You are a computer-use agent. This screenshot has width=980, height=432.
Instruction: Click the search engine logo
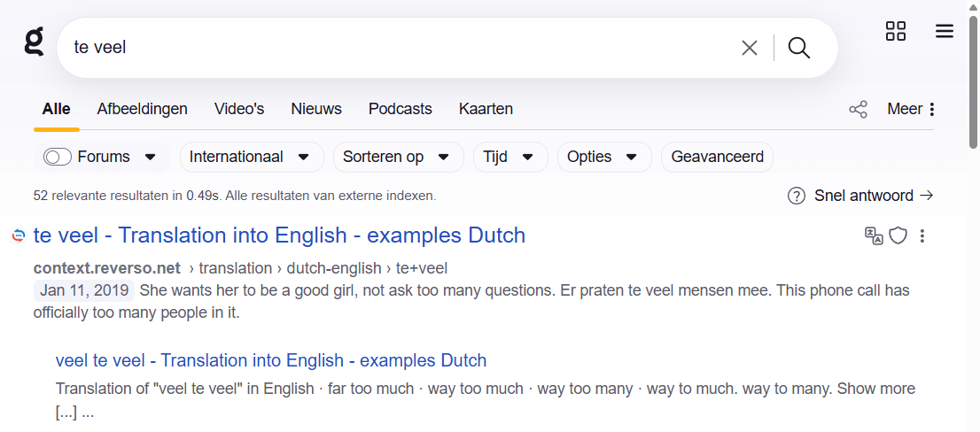34,42
